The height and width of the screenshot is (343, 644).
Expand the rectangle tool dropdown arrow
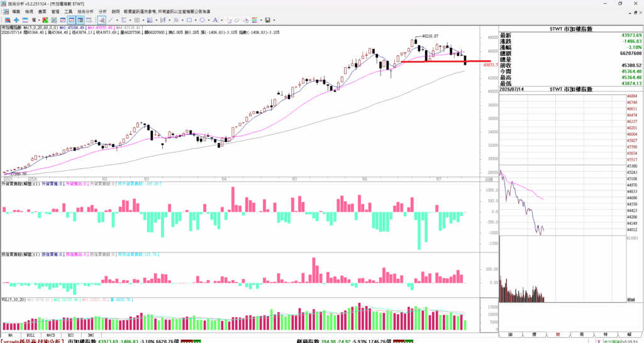196,19
